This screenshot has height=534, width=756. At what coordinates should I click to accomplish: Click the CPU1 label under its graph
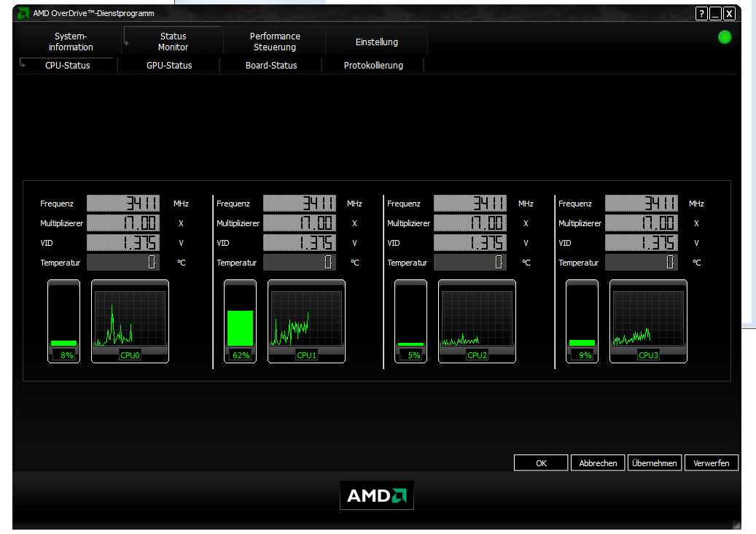pyautogui.click(x=307, y=355)
